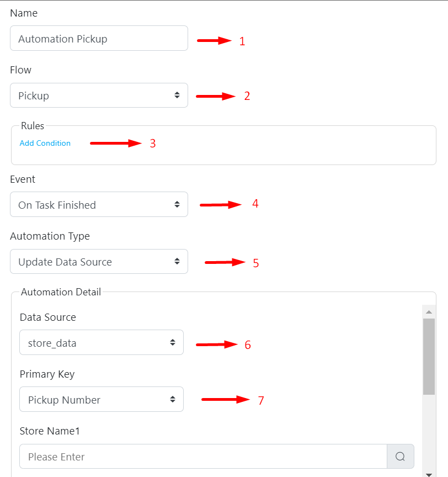Click the Primary Key label text
Image resolution: width=448 pixels, height=477 pixels.
(47, 374)
